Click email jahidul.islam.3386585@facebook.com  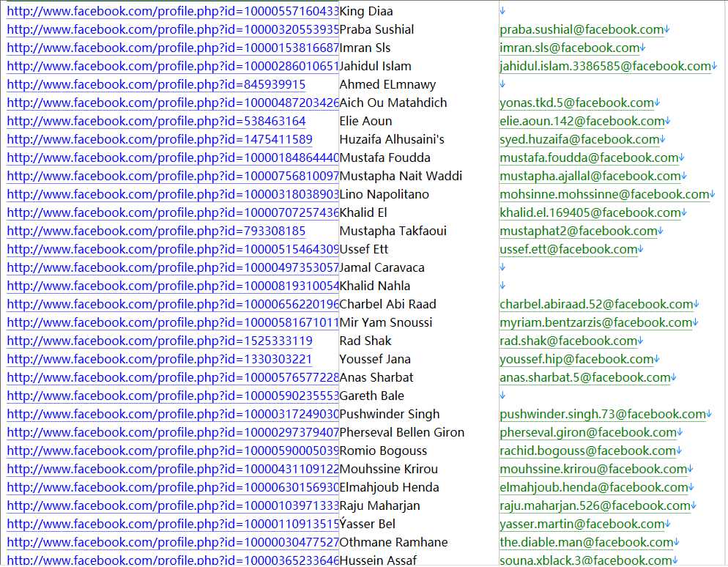point(606,66)
